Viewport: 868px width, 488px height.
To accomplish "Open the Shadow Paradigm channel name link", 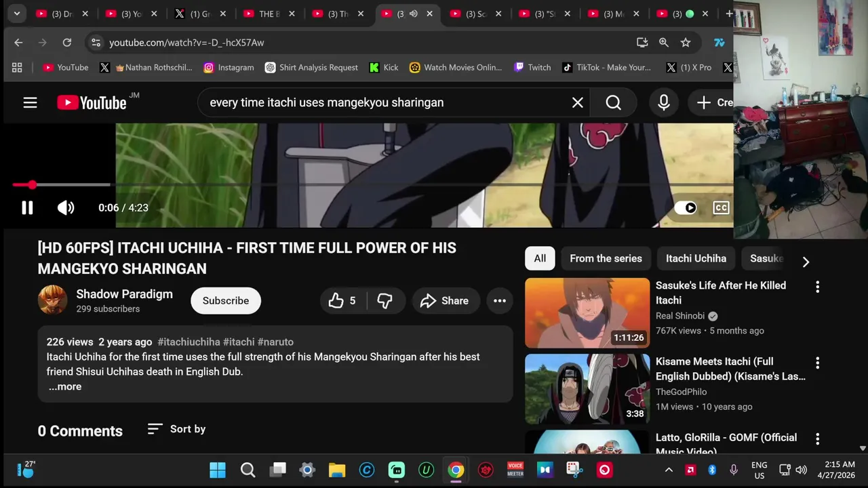I will pos(125,294).
